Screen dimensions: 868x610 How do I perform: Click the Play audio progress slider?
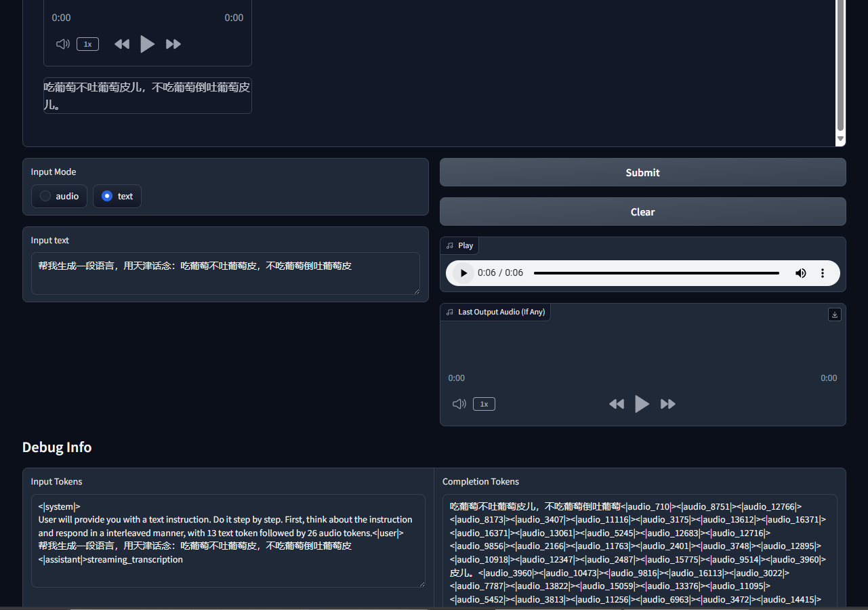[x=656, y=273]
